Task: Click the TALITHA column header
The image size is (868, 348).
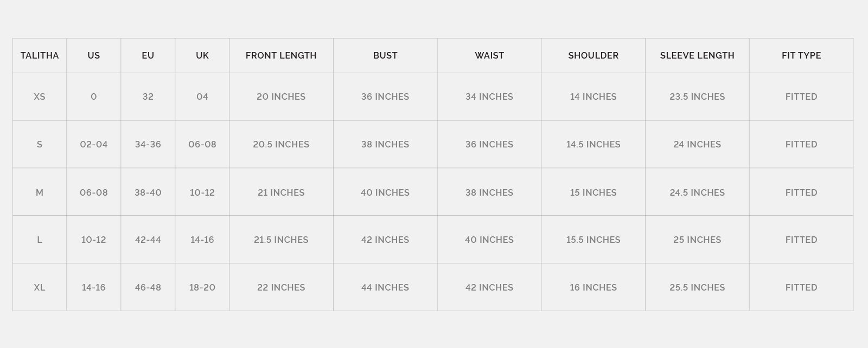Action: pos(40,55)
